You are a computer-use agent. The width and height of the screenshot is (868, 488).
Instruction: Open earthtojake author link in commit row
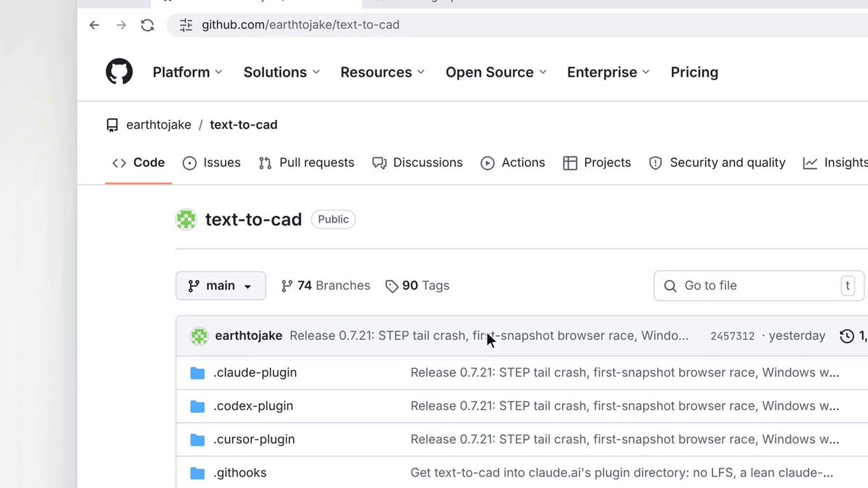(249, 336)
